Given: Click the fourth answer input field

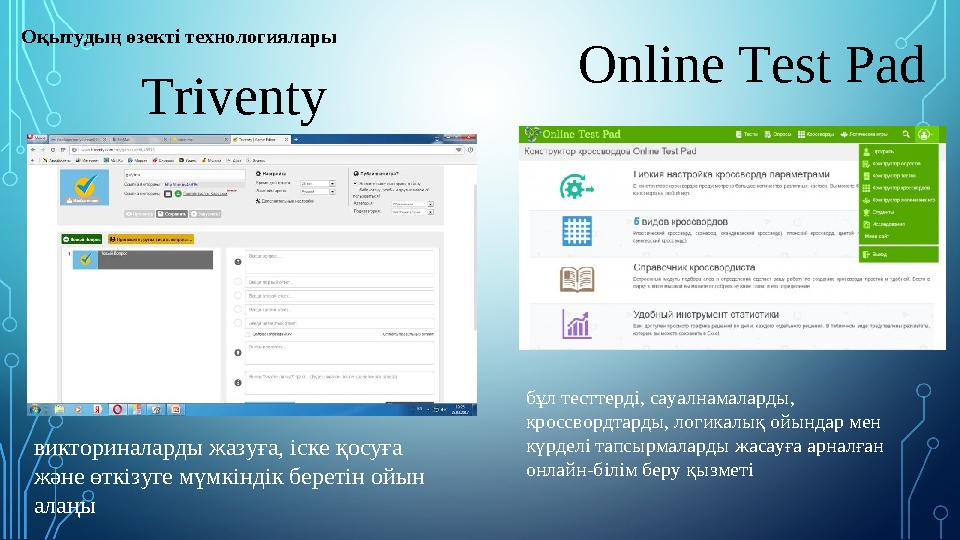Looking at the screenshot, I should point(340,323).
